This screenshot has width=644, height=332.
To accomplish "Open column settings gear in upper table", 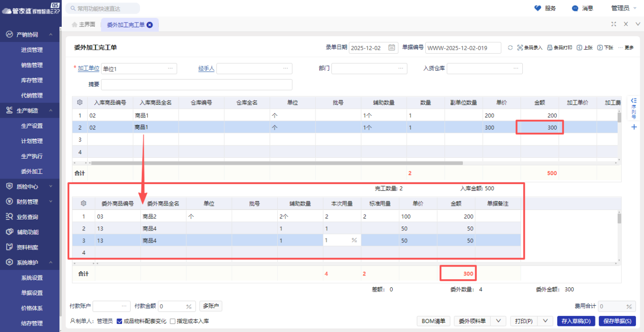I will click(80, 102).
